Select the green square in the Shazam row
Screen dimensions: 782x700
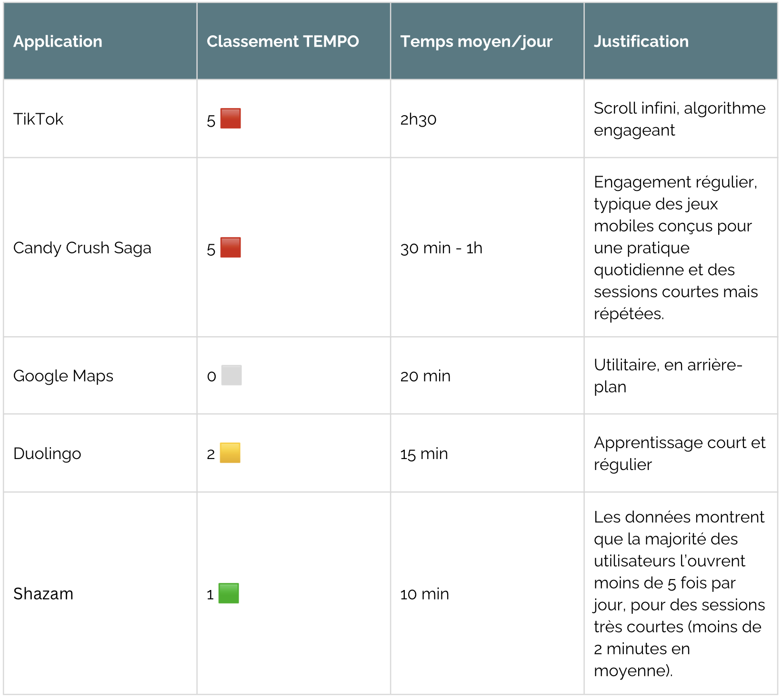(229, 593)
